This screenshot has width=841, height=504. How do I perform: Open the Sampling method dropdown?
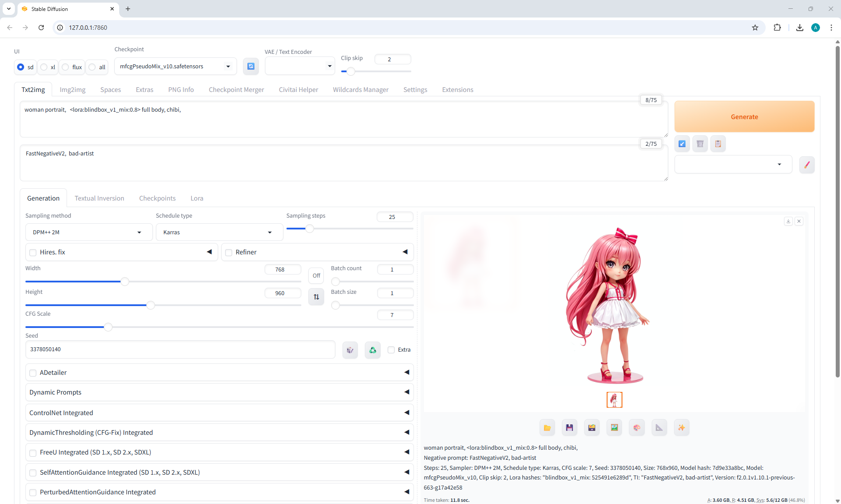[89, 232]
